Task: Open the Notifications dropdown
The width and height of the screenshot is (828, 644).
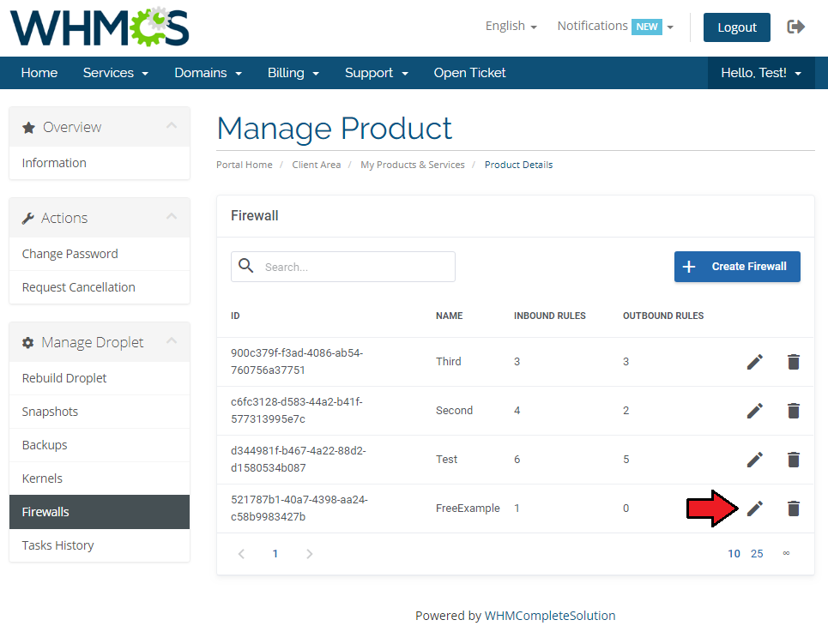Action: pos(615,27)
